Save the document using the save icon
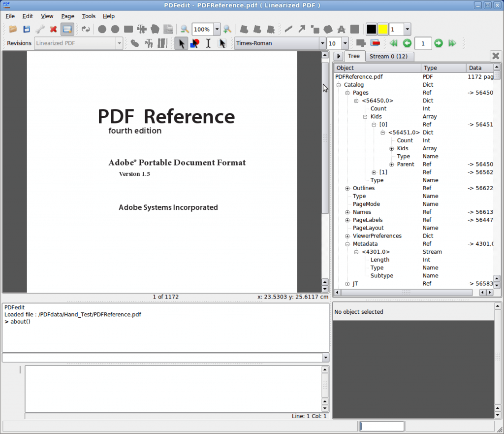The height and width of the screenshot is (434, 504). point(27,29)
